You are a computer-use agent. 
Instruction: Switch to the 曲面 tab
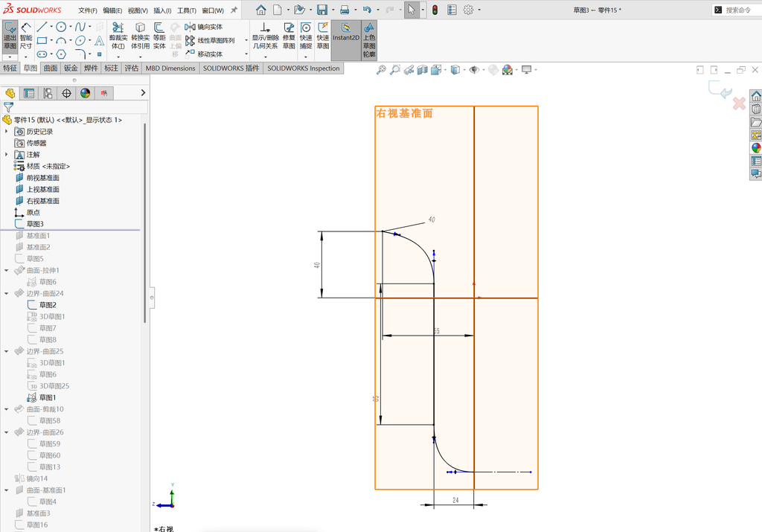click(51, 68)
